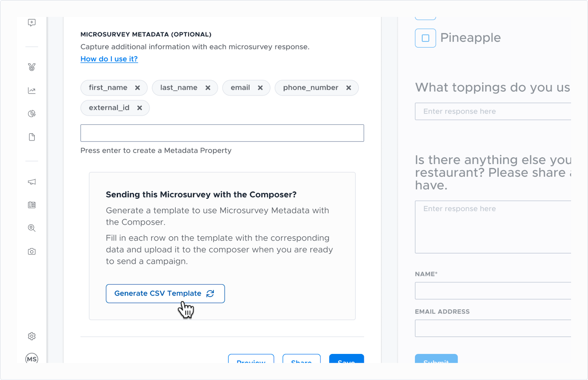588x380 pixels.
Task: Open the settings gear in sidebar
Action: click(32, 336)
